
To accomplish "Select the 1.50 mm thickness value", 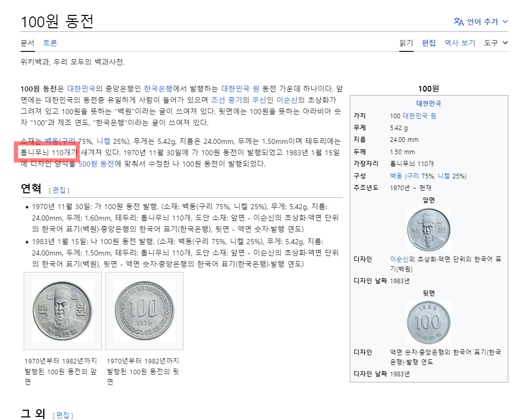I will click(402, 152).
